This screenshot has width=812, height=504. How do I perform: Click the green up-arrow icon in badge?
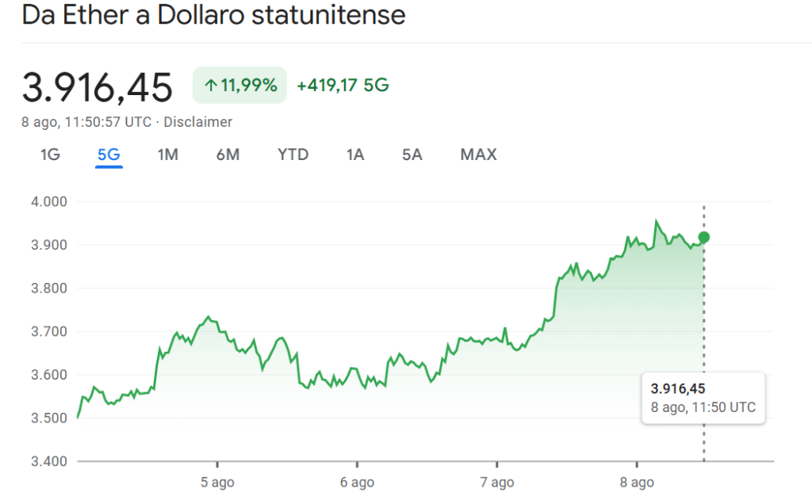211,86
